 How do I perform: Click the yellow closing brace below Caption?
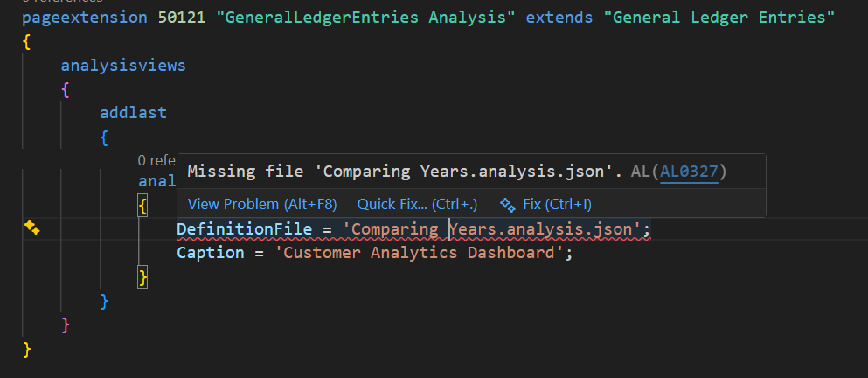[142, 277]
